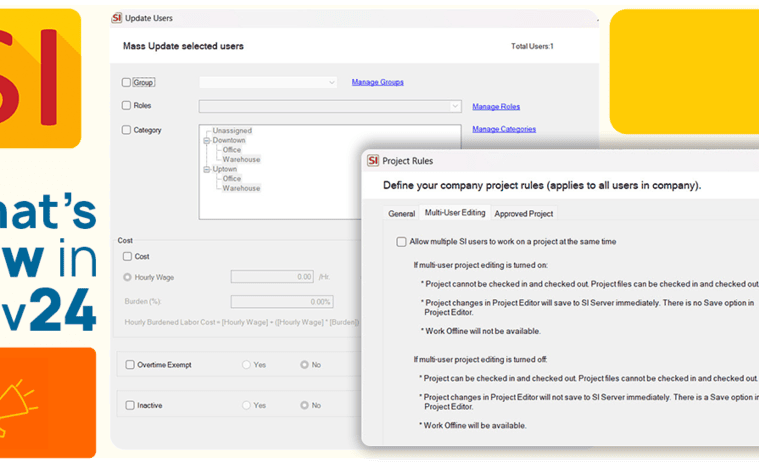Collapse the Uptown category node
The height and width of the screenshot is (463, 759).
(207, 169)
